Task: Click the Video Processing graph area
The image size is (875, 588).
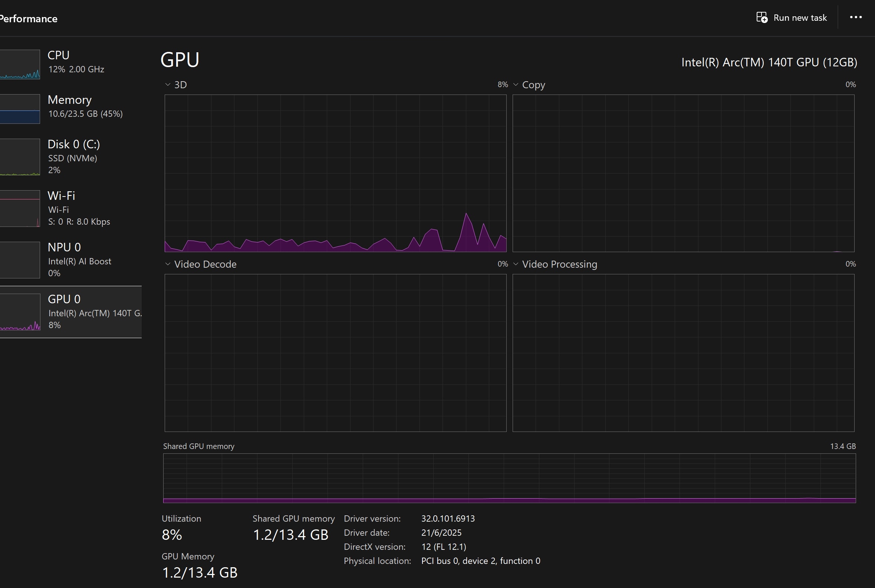Action: pos(683,353)
